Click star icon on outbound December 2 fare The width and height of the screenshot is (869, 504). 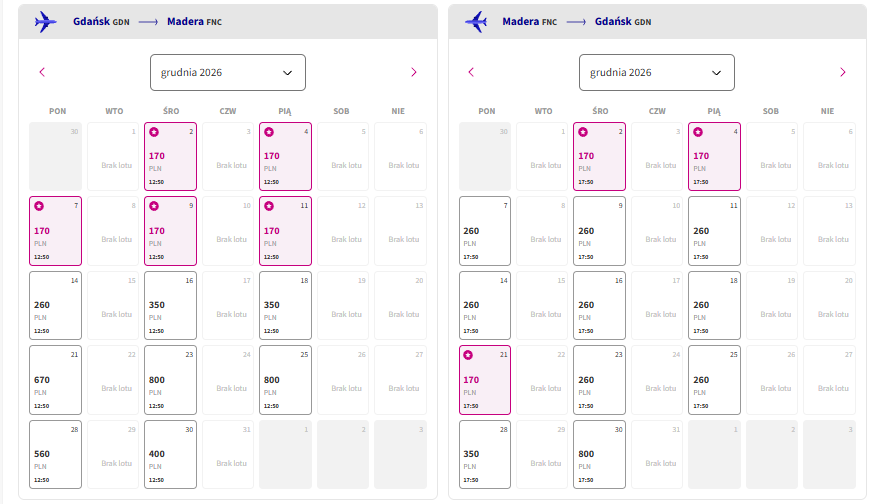(x=154, y=132)
